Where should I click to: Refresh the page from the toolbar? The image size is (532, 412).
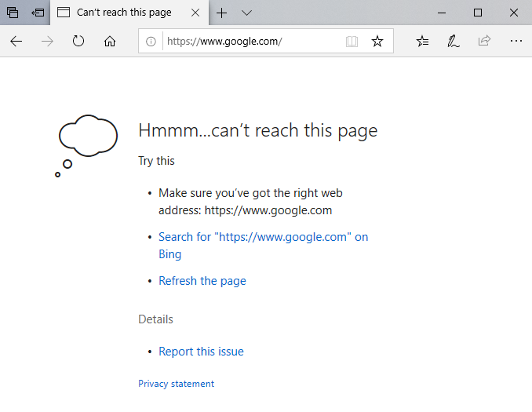coord(78,41)
